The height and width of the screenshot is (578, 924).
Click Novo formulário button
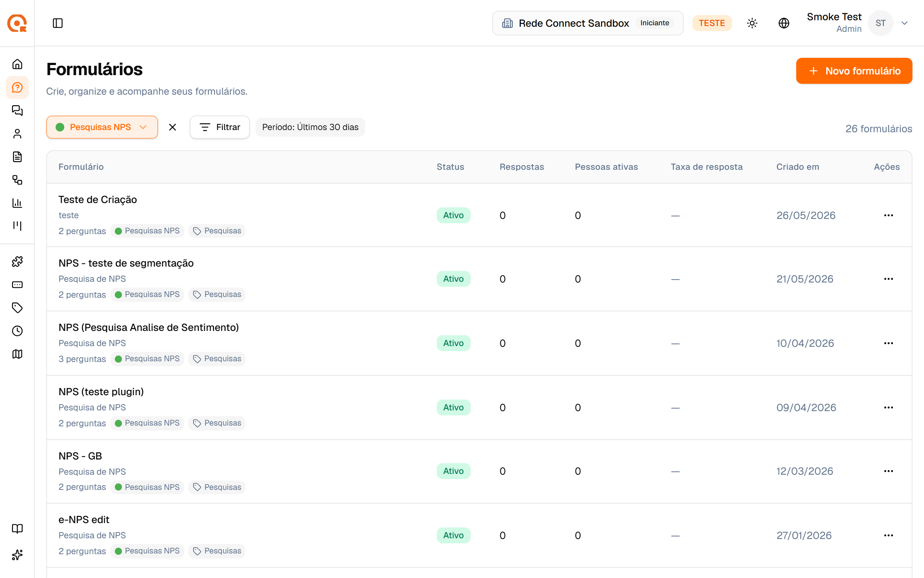854,71
